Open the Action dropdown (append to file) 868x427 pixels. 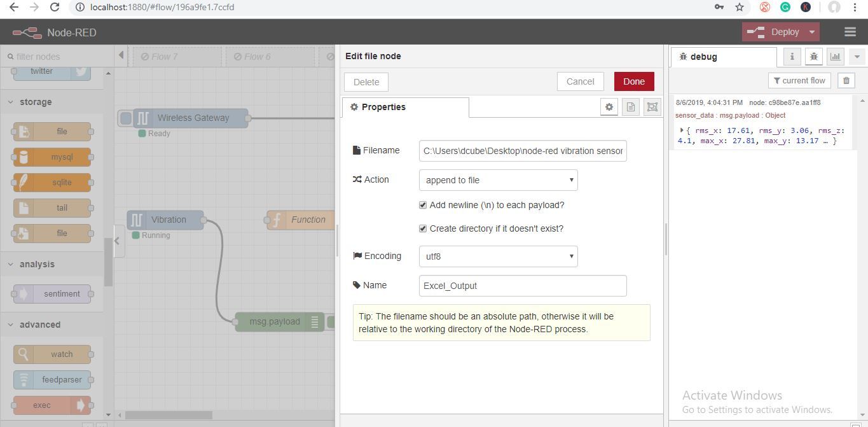pos(499,180)
